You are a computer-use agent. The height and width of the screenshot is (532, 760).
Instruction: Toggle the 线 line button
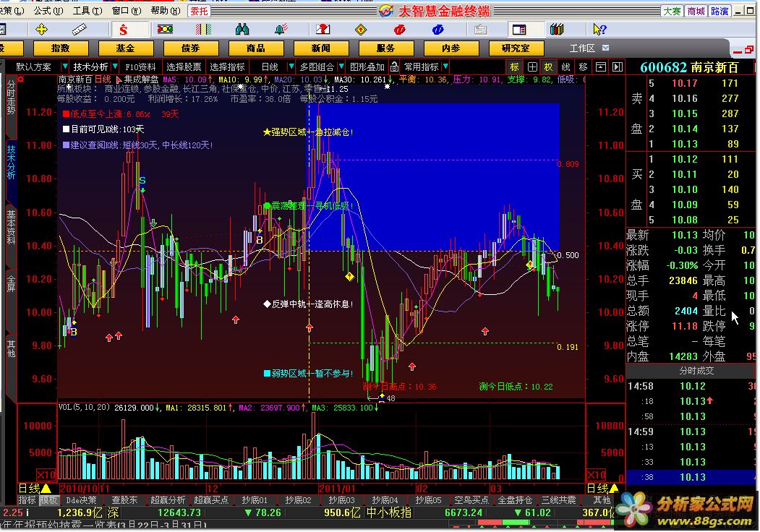click(x=565, y=66)
